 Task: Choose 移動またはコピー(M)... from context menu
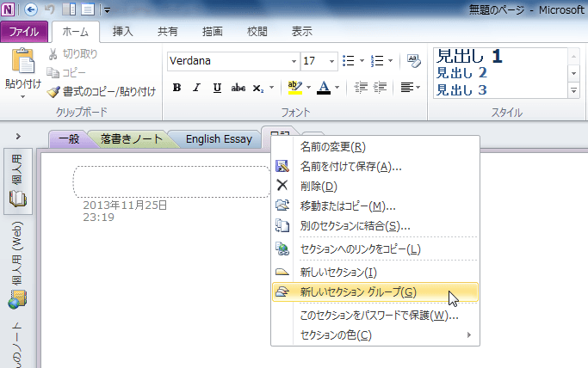375,205
